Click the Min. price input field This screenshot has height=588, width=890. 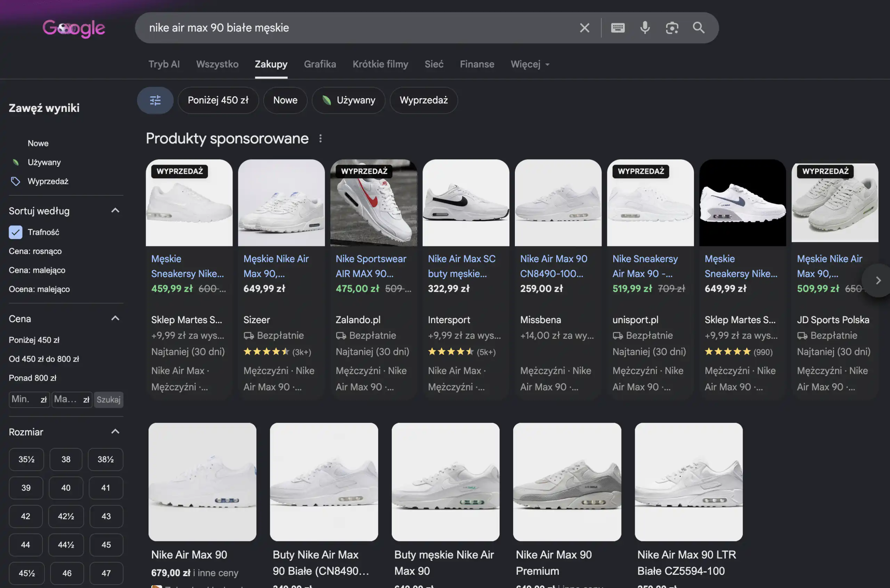29,400
